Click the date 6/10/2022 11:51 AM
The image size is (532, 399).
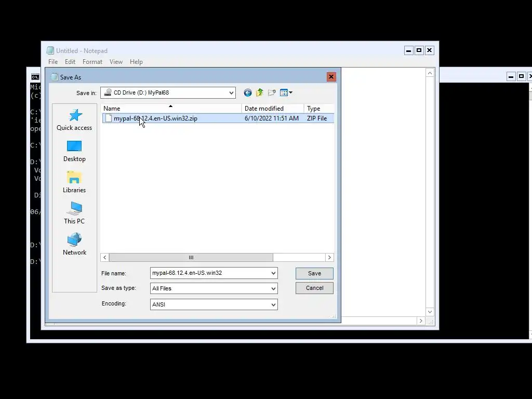click(271, 118)
